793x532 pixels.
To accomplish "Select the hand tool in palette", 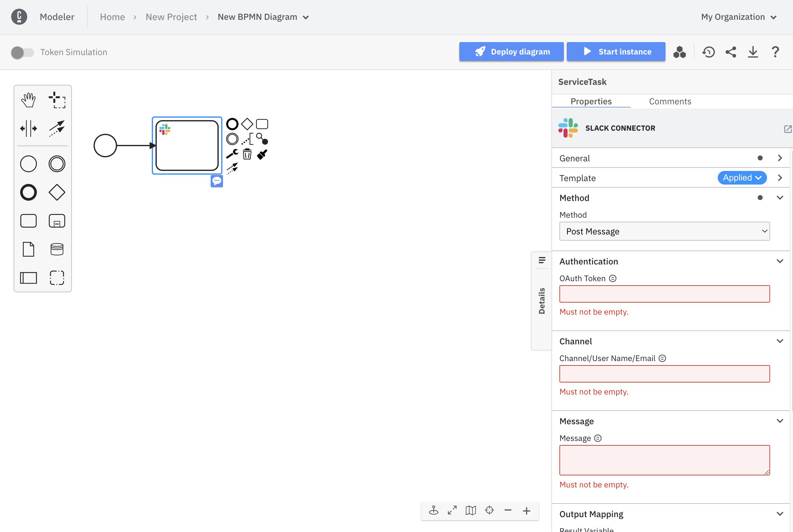I will click(28, 100).
